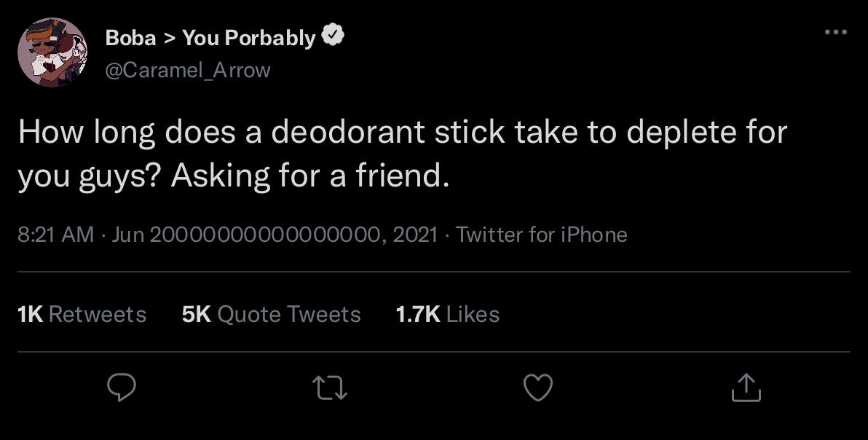Toggle the like on this tweet
868x440 pixels.
click(537, 388)
